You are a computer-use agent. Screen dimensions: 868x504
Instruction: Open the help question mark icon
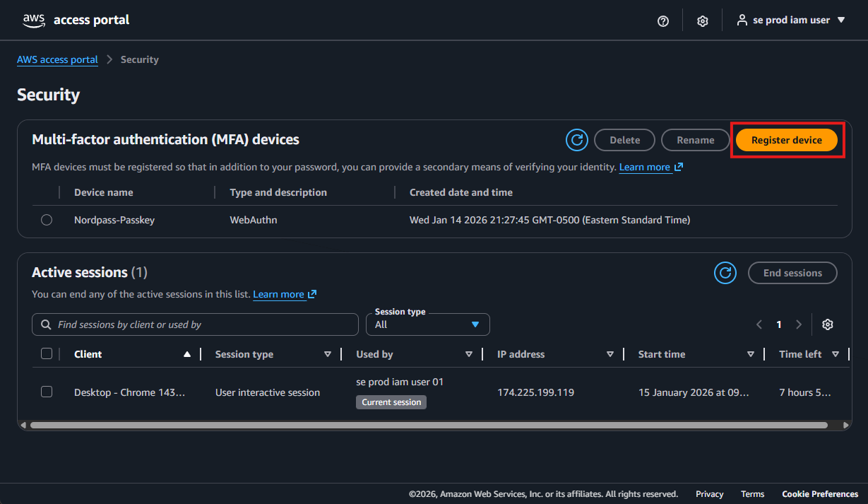(663, 21)
